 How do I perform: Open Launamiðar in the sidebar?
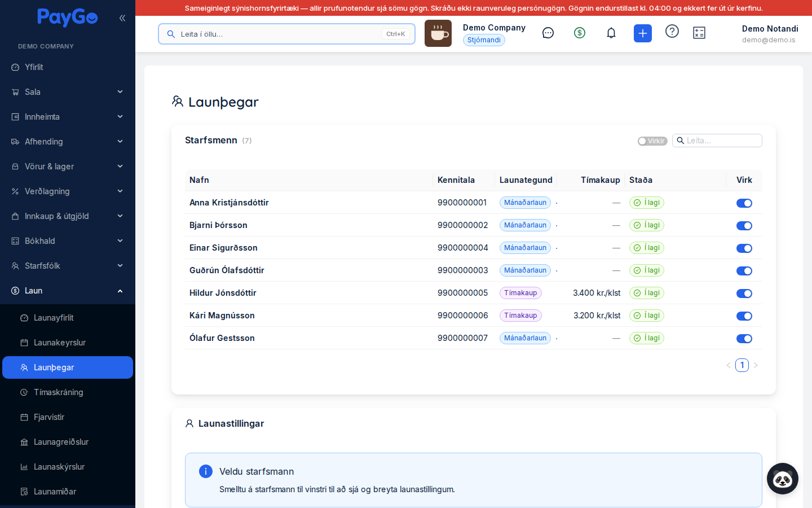68,492
